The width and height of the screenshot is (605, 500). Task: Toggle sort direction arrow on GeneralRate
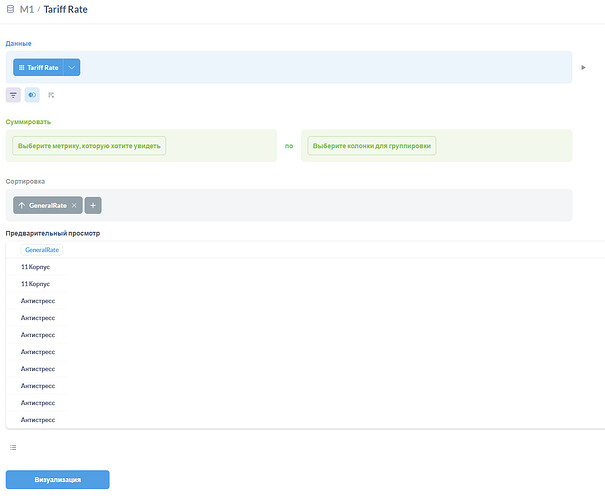point(22,205)
